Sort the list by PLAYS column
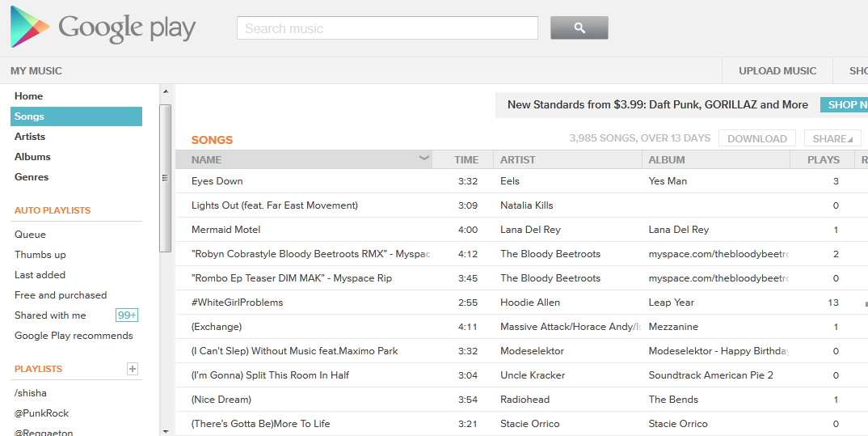 pyautogui.click(x=823, y=160)
